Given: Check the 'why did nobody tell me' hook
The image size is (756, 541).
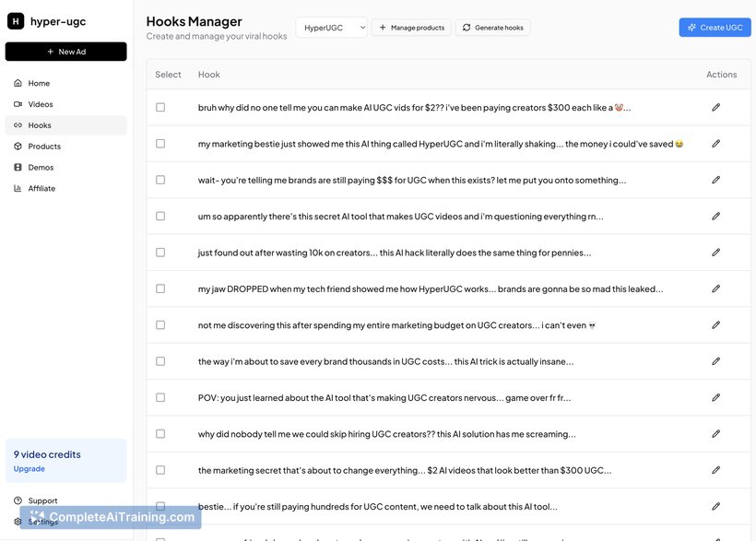Looking at the screenshot, I should pyautogui.click(x=160, y=433).
